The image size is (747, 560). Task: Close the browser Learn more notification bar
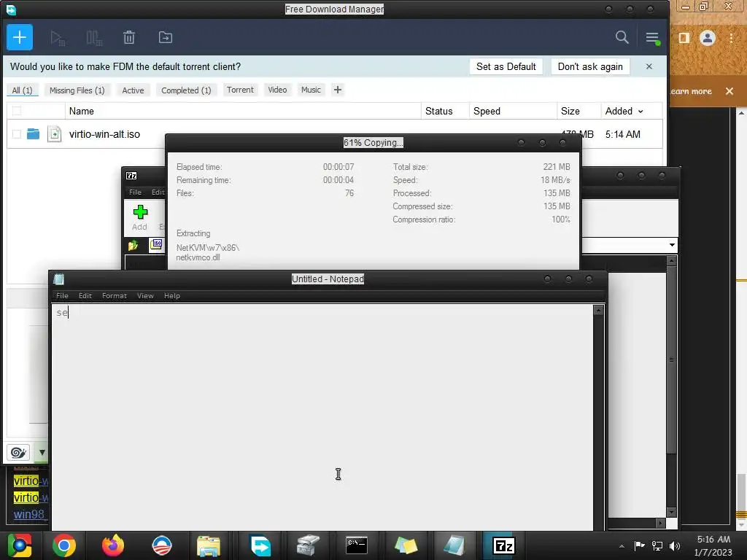(729, 91)
